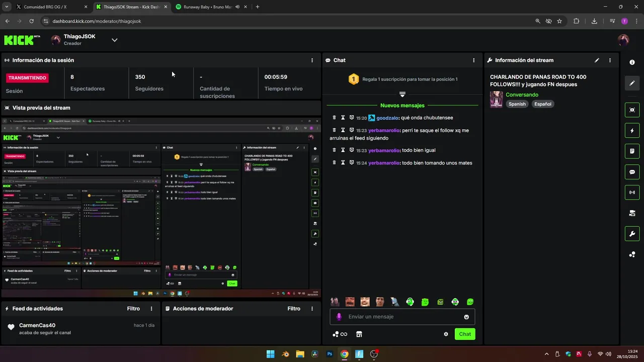Screen dimensions: 644x362
Task: Open the emoji picker in the message box
Action: coord(466,317)
